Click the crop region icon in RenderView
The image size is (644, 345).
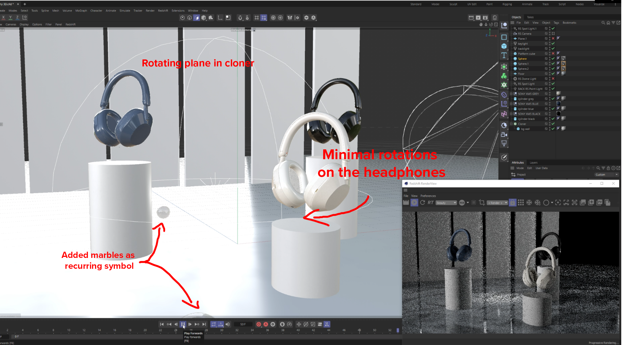(x=482, y=203)
